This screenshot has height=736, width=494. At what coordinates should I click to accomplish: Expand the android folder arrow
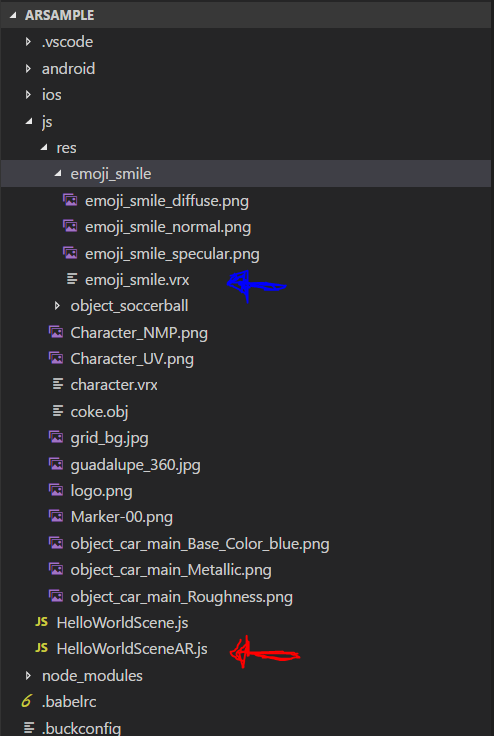tap(28, 69)
